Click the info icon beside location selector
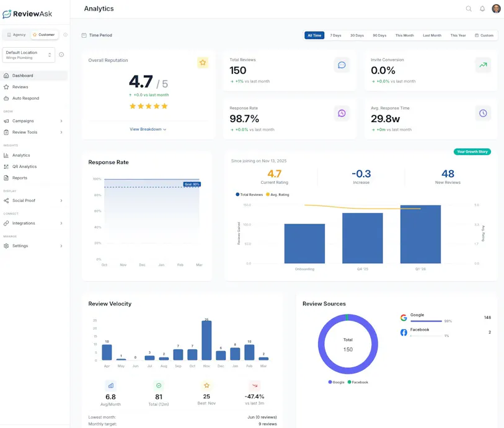This screenshot has height=428, width=504. (61, 55)
